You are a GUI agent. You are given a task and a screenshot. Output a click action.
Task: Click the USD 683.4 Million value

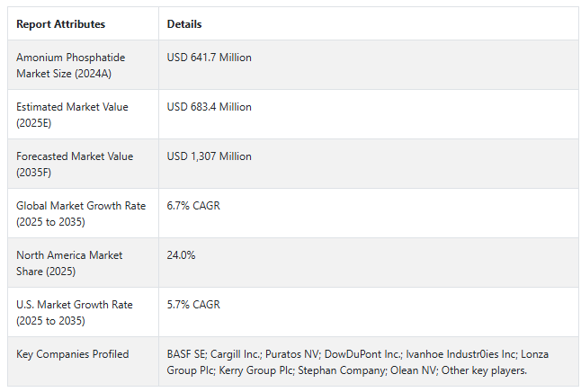click(210, 107)
